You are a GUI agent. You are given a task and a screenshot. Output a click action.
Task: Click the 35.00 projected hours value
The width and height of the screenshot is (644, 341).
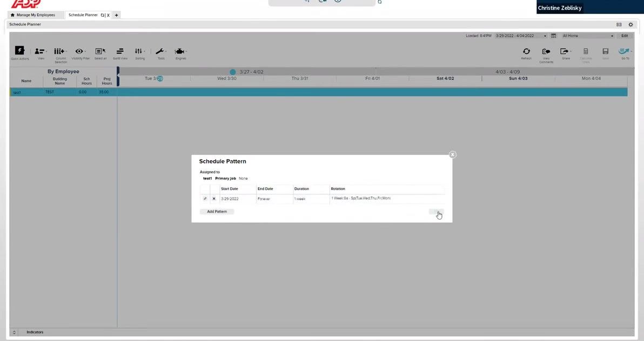point(104,92)
